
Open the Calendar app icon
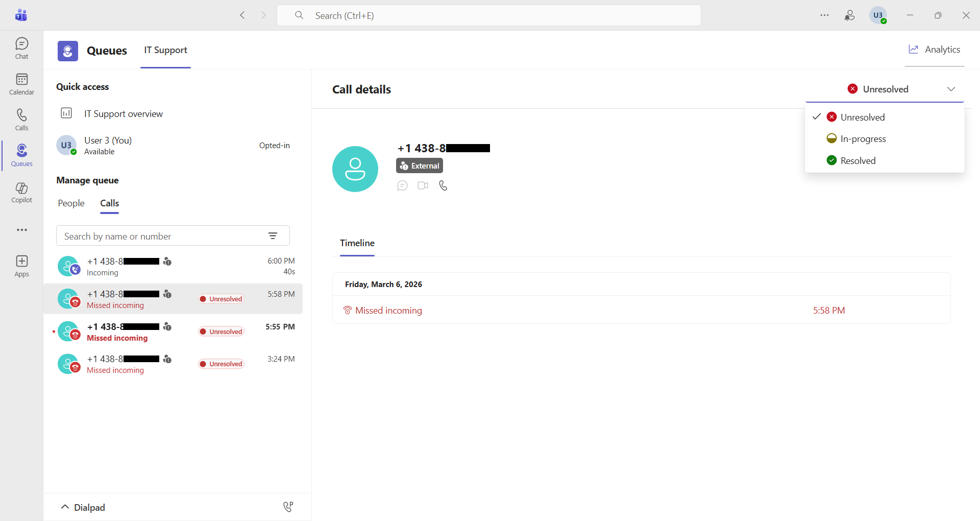(x=21, y=84)
